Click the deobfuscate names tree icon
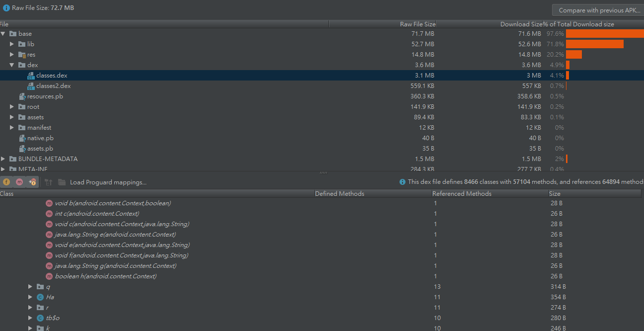 tap(48, 182)
